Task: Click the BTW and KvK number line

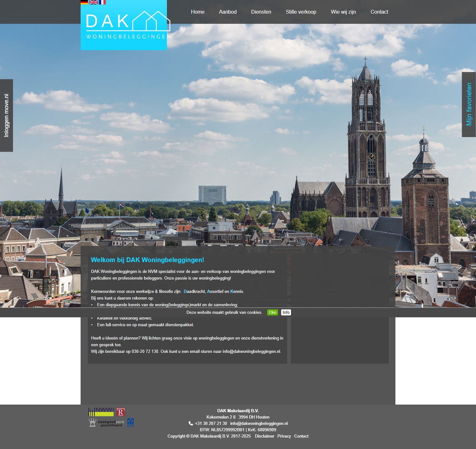Action: (238, 430)
